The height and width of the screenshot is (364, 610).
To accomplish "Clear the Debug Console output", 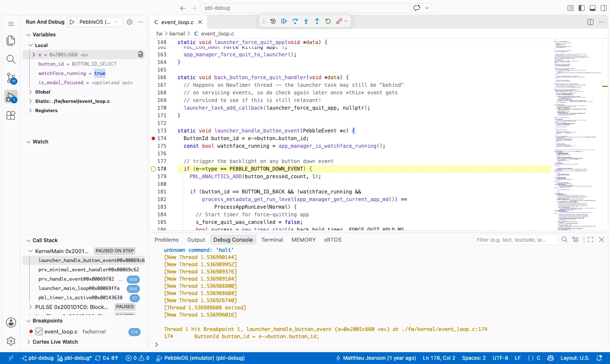I will coord(575,240).
